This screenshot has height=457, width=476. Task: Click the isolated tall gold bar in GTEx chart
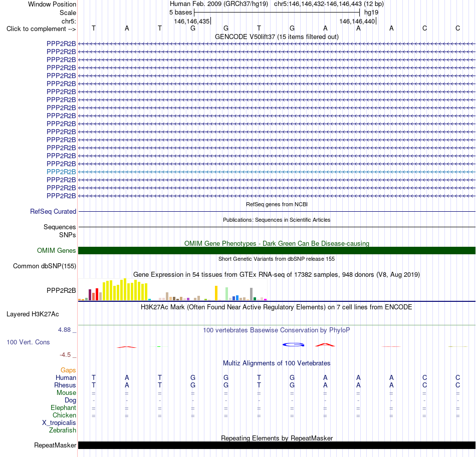tap(216, 293)
